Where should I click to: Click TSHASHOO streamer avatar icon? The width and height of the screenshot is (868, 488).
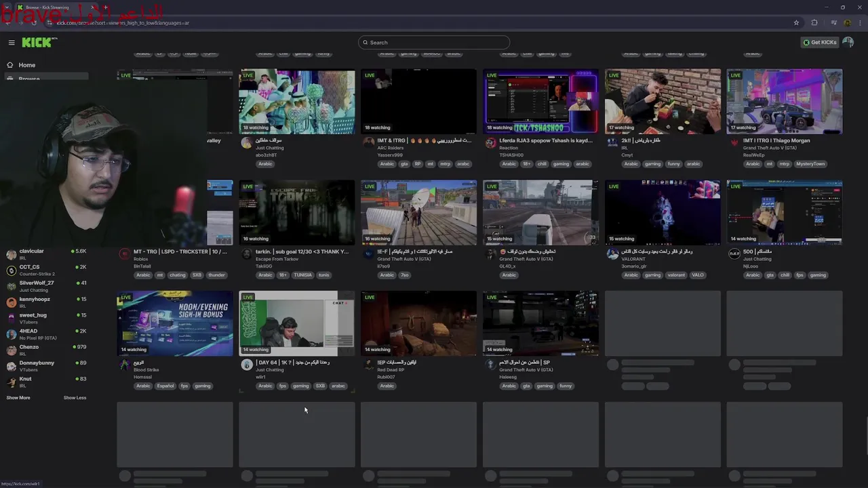pyautogui.click(x=490, y=142)
